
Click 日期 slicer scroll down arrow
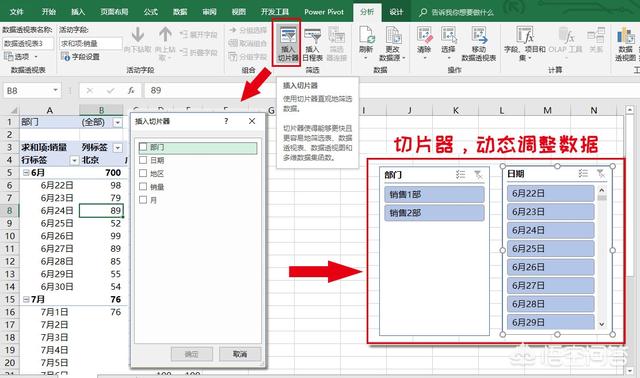coord(602,324)
